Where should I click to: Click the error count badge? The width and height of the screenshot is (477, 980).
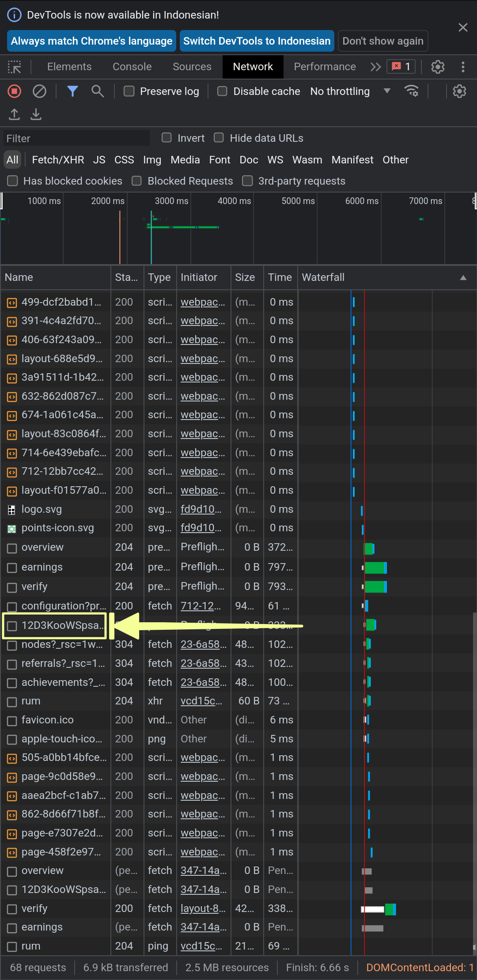tap(401, 67)
